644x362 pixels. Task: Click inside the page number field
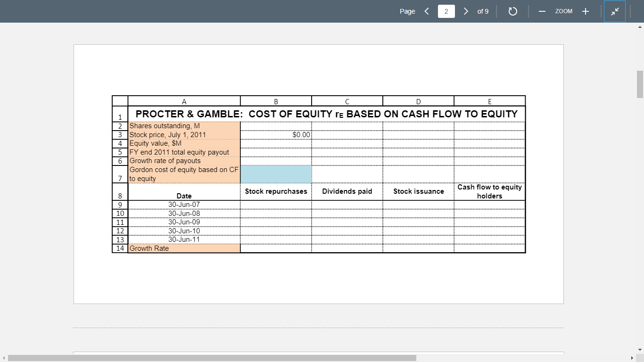click(446, 11)
